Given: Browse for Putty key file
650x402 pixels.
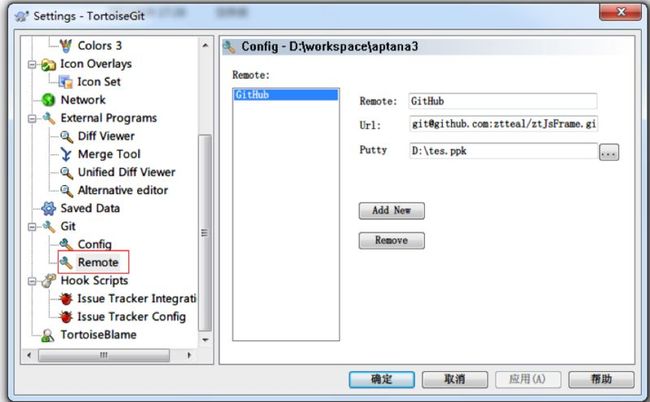Looking at the screenshot, I should [609, 152].
